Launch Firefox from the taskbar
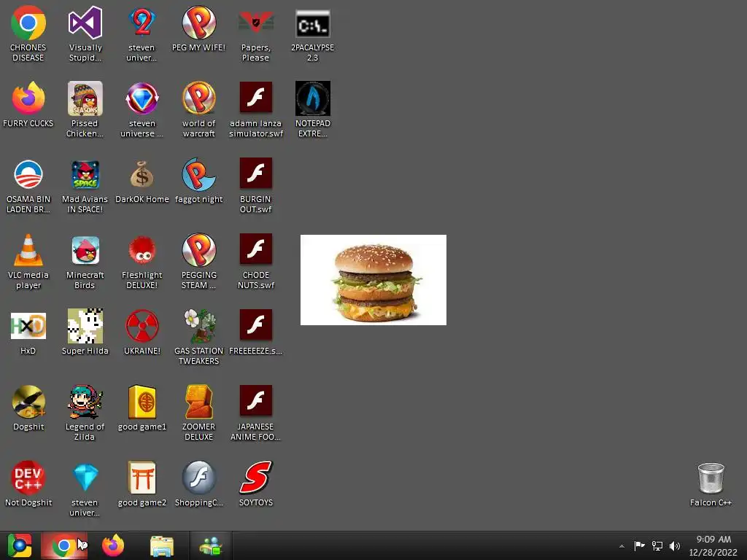The height and width of the screenshot is (560, 747). (x=113, y=545)
